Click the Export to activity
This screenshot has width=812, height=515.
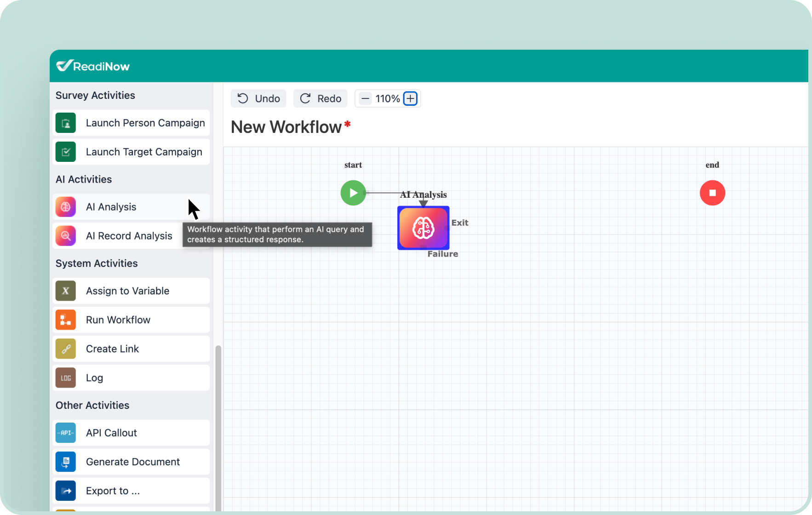65,491
